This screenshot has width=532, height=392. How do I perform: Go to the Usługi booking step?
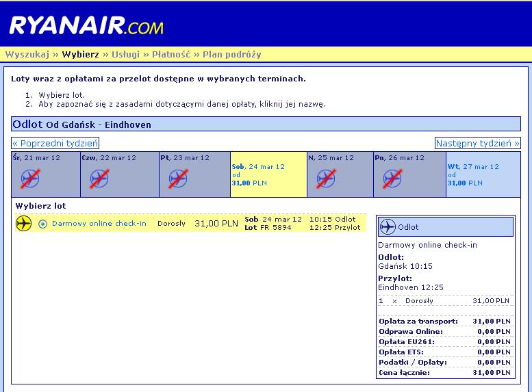125,54
